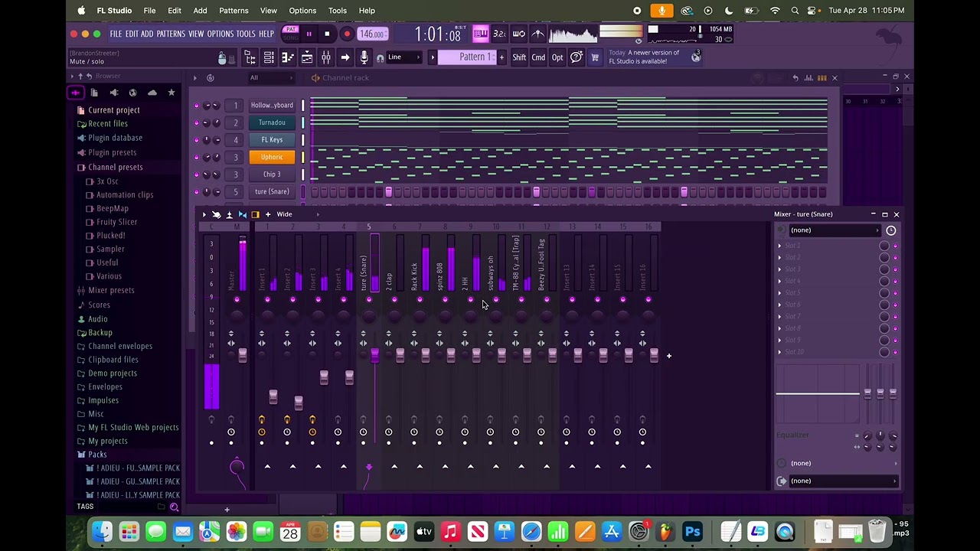
Task: Adjust the ture (Snare) insert 5 fader
Action: coord(374,355)
